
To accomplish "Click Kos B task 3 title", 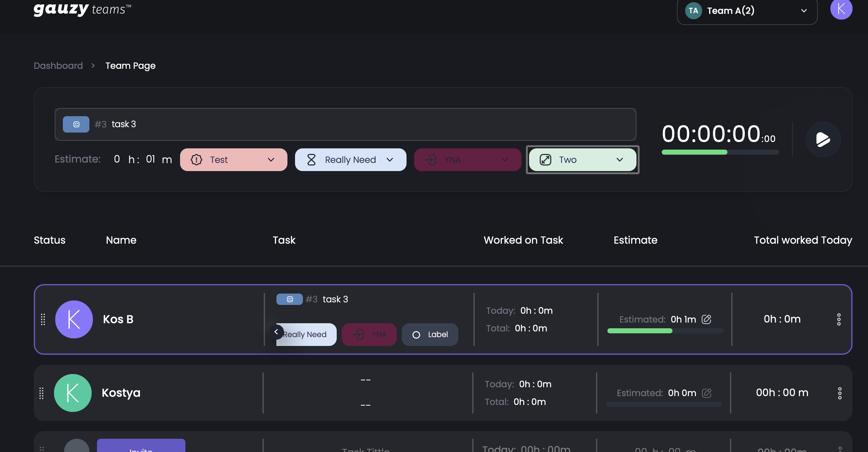I will (335, 299).
